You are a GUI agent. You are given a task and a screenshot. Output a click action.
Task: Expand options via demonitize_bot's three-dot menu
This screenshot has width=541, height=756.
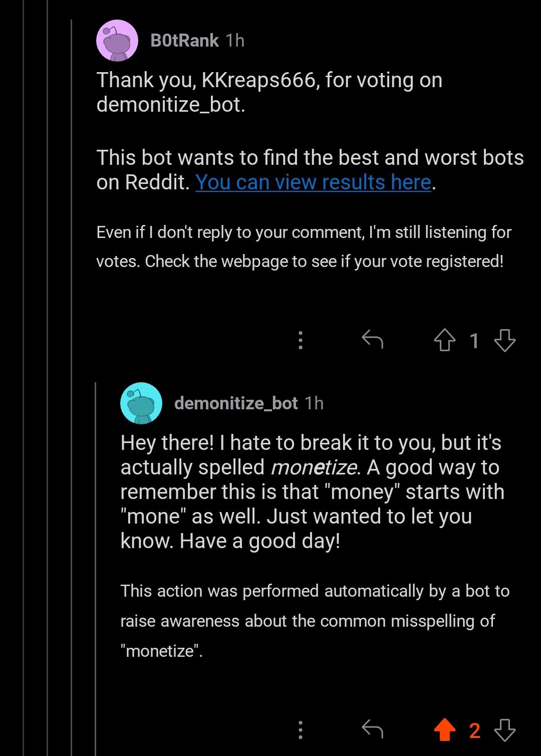click(x=300, y=730)
